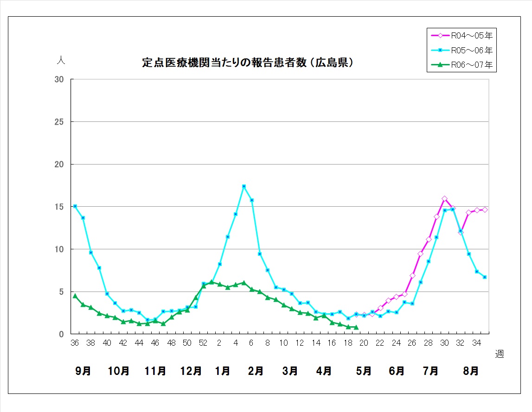Image resolution: width=532 pixels, height=412 pixels.
Task: Click the magenta line peak at week 30
Action: 444,199
